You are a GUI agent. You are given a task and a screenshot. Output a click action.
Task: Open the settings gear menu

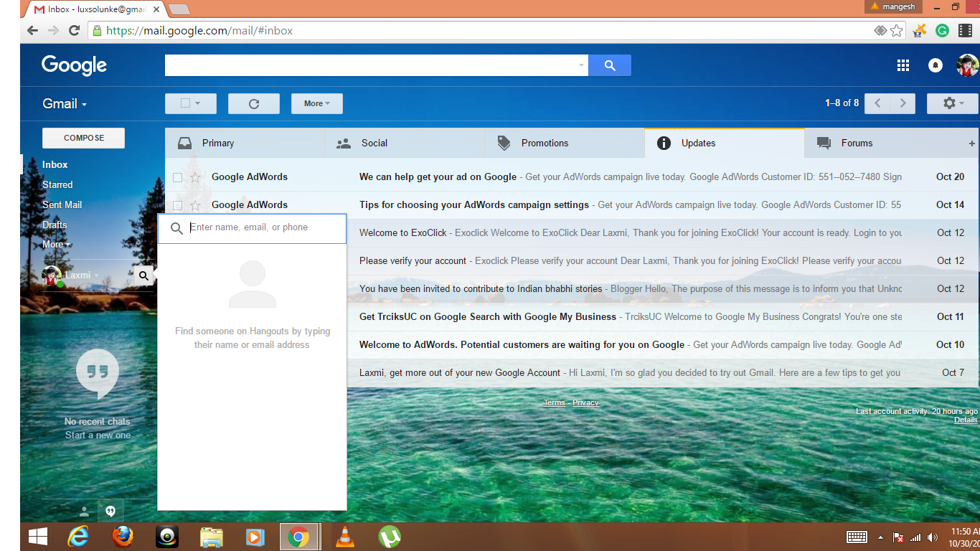pyautogui.click(x=952, y=103)
